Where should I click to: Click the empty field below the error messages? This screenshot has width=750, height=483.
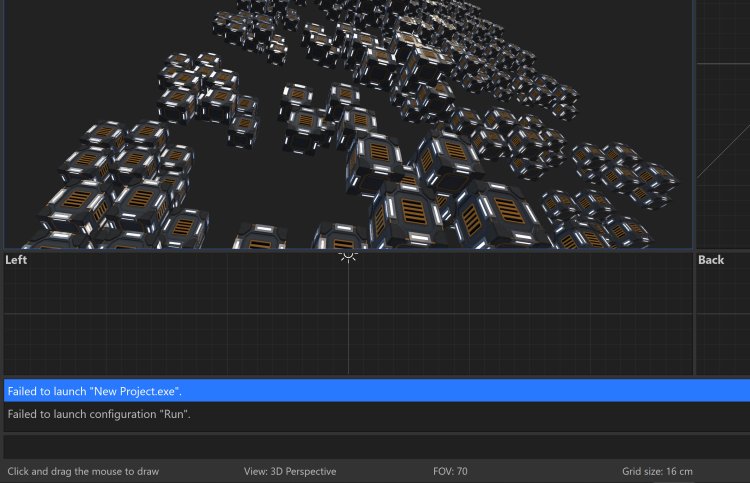click(375, 445)
